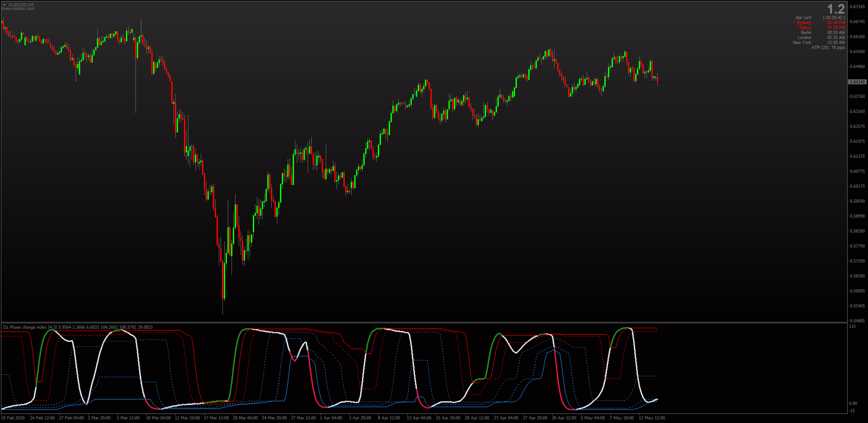This screenshot has width=868, height=423.
Task: Click the Sydney session label
Action: pyautogui.click(x=802, y=23)
